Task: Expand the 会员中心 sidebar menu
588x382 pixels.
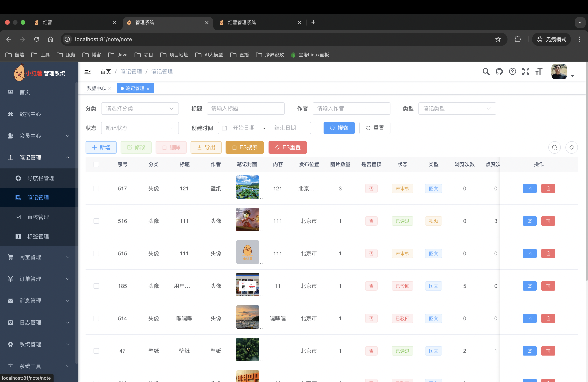Action: tap(38, 136)
